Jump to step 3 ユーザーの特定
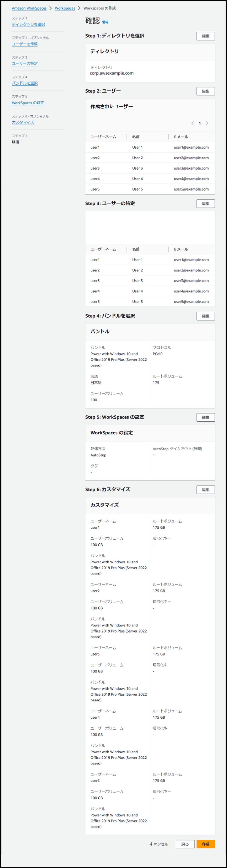 tap(25, 64)
